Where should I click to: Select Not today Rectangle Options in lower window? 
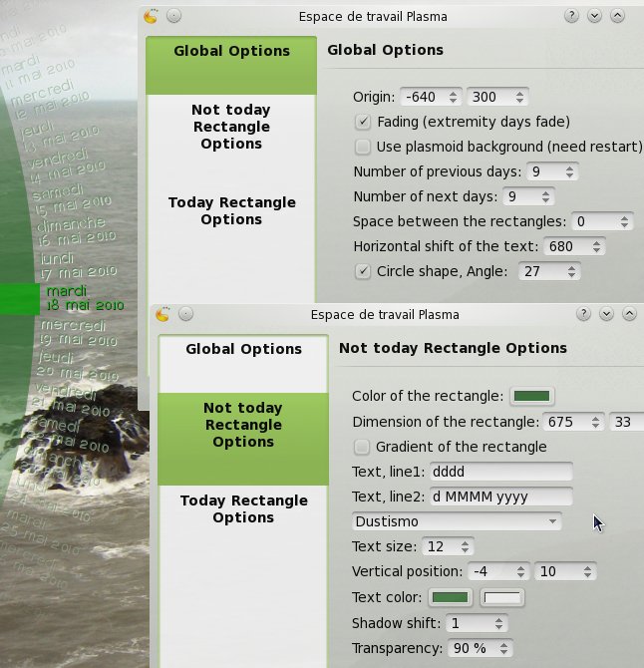(x=243, y=439)
